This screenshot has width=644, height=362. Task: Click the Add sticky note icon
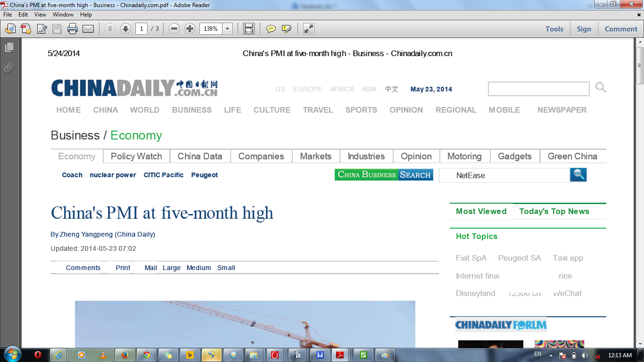tap(271, 29)
